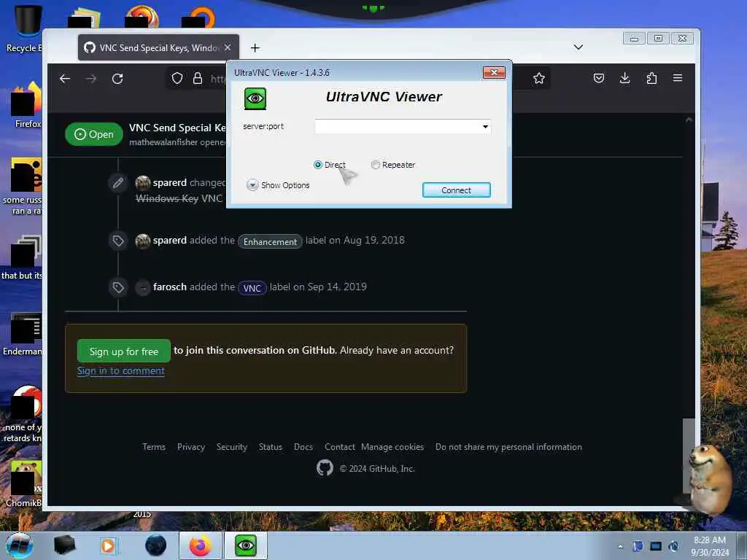This screenshot has height=560, width=747.
Task: Close the VNC Send Special Keys tab
Action: [228, 47]
